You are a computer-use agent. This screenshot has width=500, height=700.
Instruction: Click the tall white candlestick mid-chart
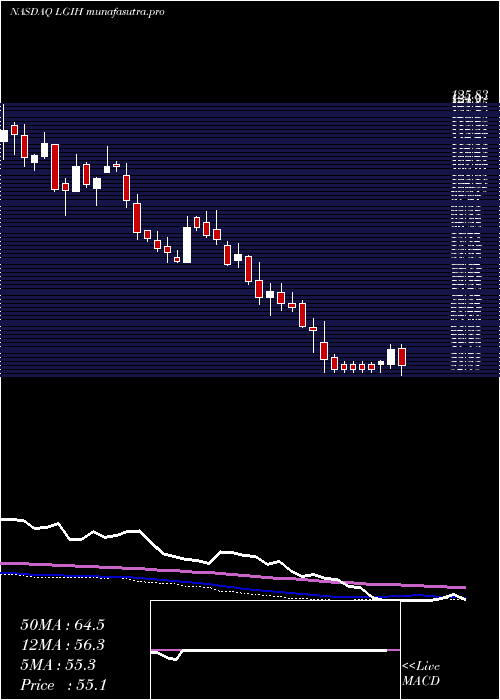187,245
